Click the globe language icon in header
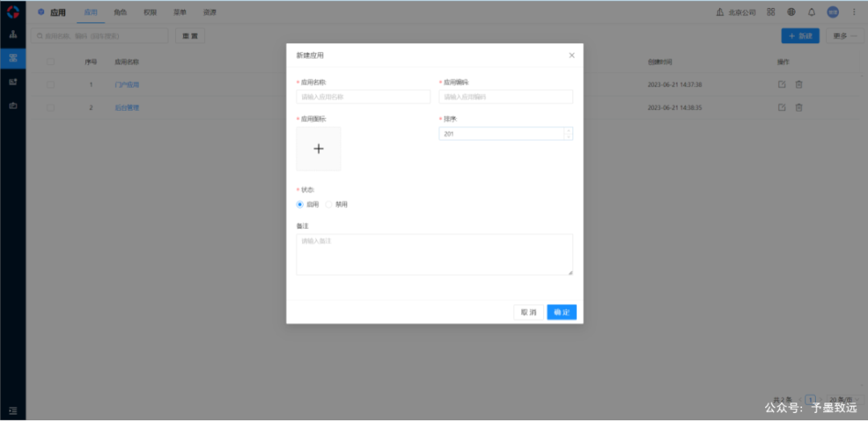868x421 pixels. coord(791,11)
